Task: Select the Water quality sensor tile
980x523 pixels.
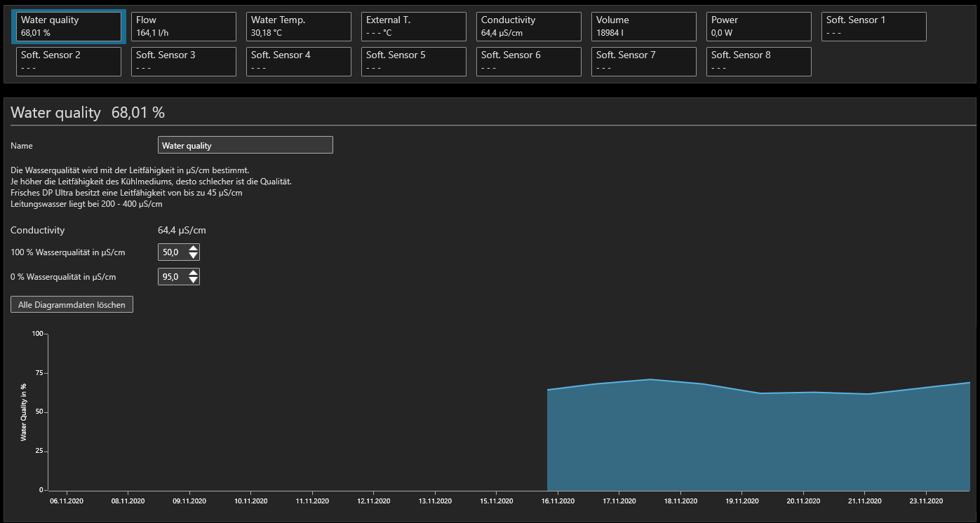Action: click(69, 27)
